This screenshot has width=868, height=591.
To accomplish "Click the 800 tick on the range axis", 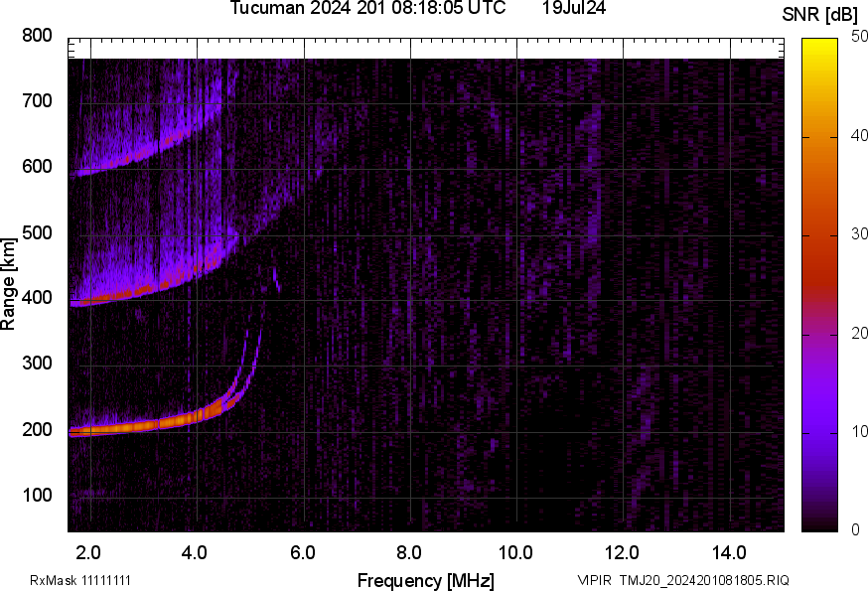I will tap(37, 37).
